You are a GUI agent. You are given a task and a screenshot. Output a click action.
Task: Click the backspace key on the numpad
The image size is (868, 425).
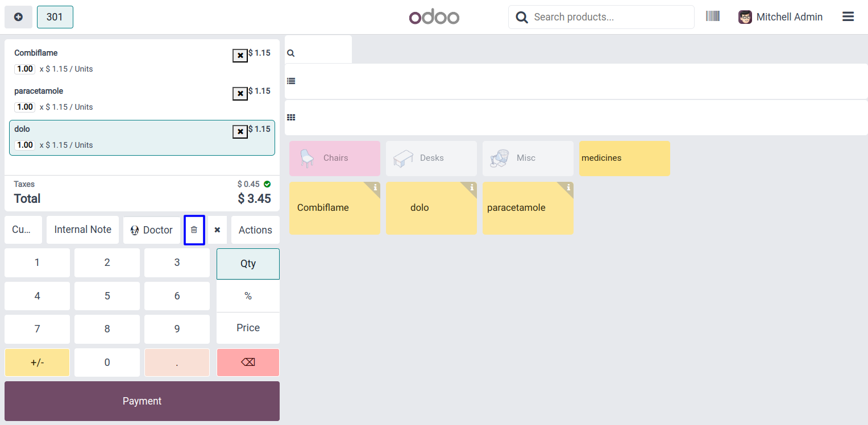tap(248, 363)
